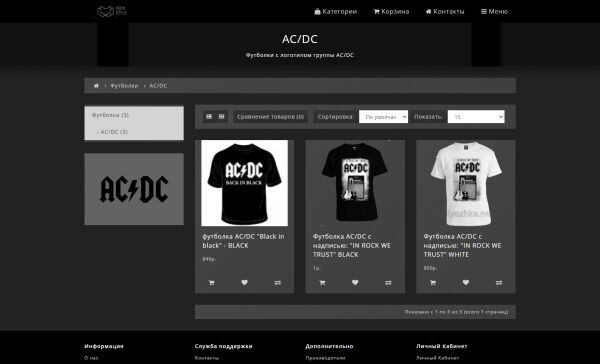The width and height of the screenshot is (600, 364).
Task: Open Back in Black t-shirt image
Action: (x=245, y=183)
